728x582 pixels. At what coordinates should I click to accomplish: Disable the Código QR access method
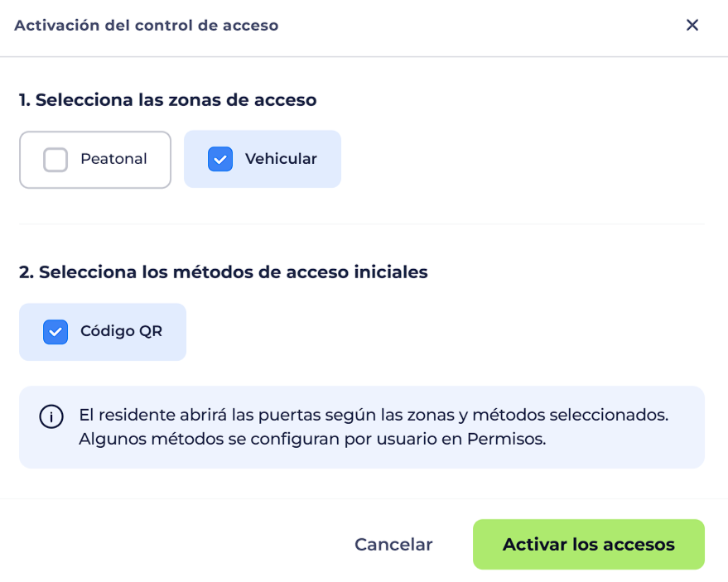click(x=103, y=332)
